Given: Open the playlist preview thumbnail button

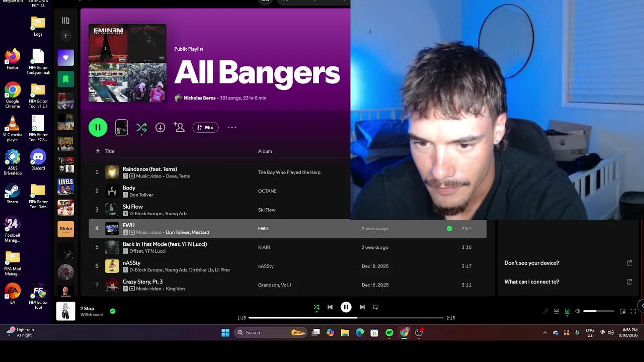Looking at the screenshot, I should coord(122,127).
